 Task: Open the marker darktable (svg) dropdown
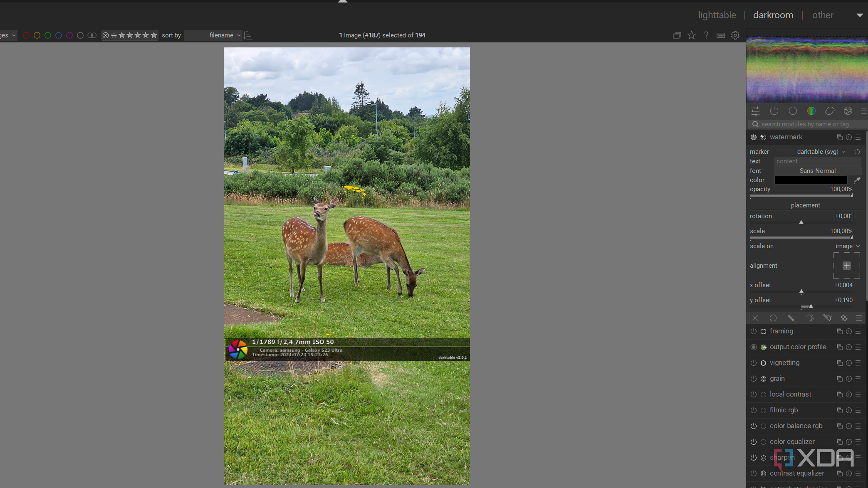(821, 152)
